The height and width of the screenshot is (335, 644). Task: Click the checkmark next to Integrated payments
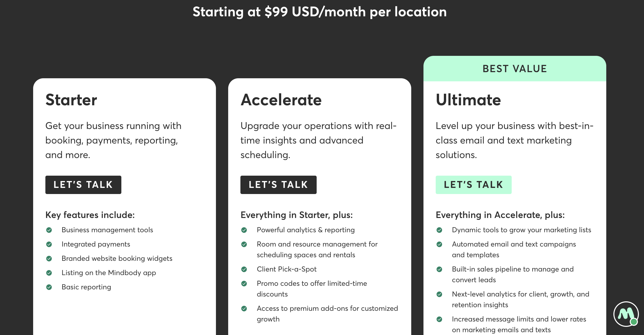(49, 244)
